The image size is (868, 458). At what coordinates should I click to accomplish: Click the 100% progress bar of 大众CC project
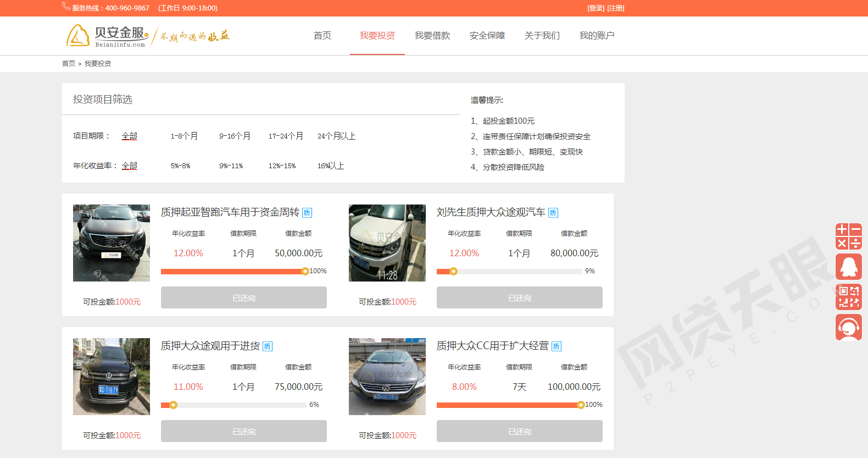click(x=510, y=405)
